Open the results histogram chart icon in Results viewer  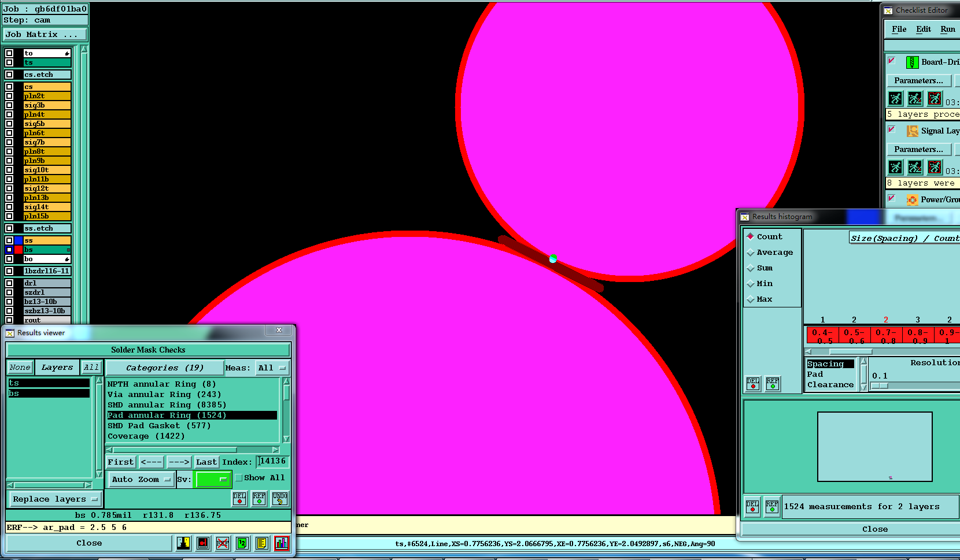pyautogui.click(x=282, y=543)
